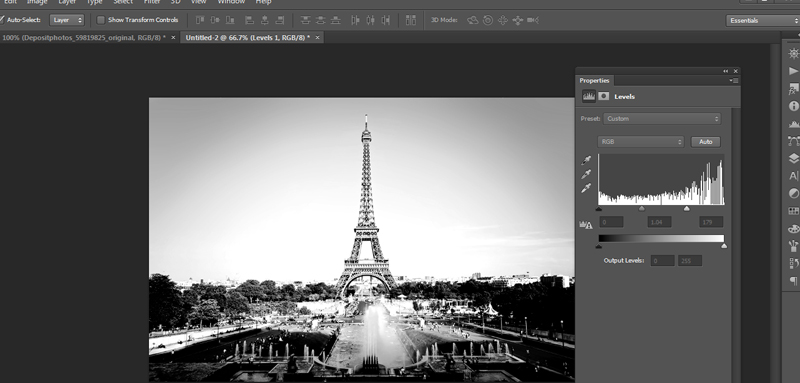The image size is (800, 383).
Task: Switch to the layer mask icon in Properties
Action: 604,96
